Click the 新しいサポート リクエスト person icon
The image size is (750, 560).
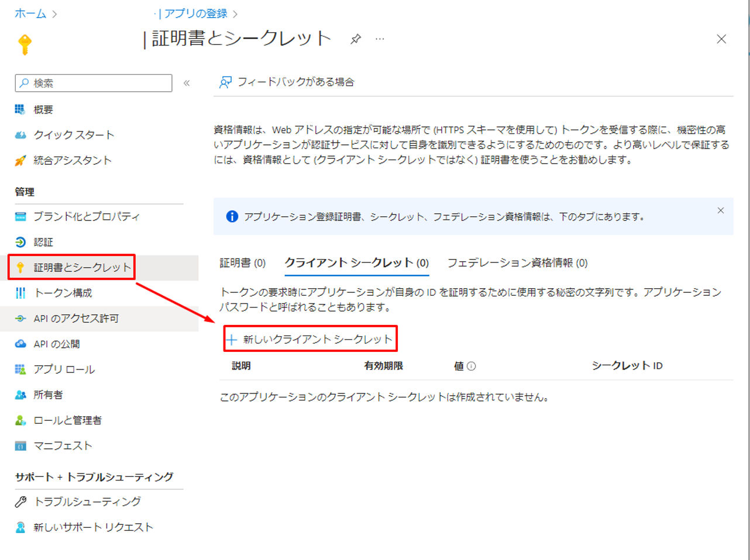click(20, 527)
